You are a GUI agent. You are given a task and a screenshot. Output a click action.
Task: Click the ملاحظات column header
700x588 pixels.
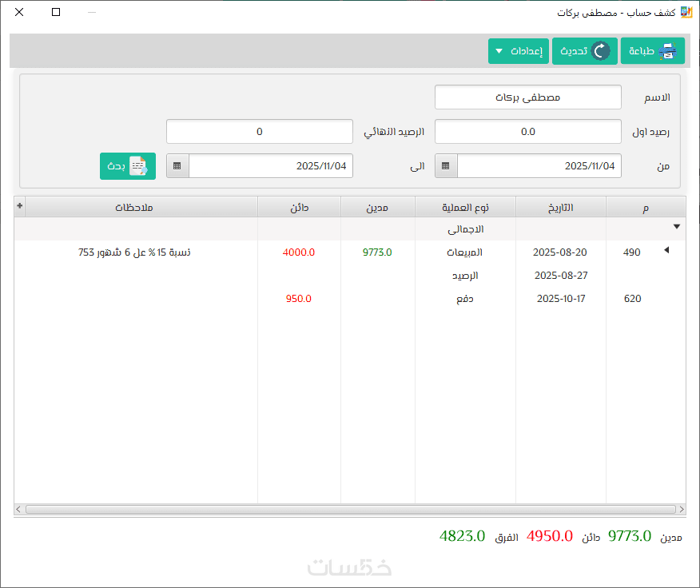coord(135,207)
